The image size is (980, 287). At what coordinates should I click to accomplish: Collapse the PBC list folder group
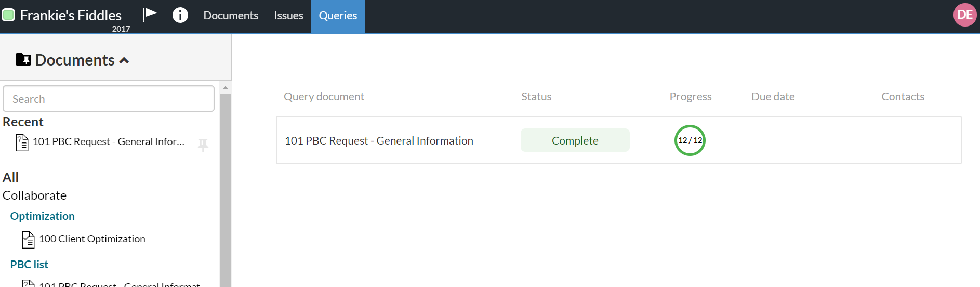pos(29,265)
